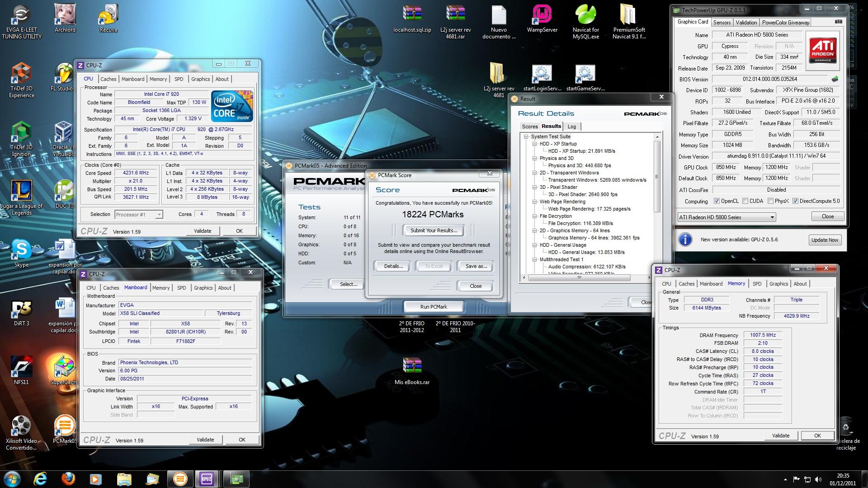
Task: Click Submit Your Results button
Action: (434, 230)
